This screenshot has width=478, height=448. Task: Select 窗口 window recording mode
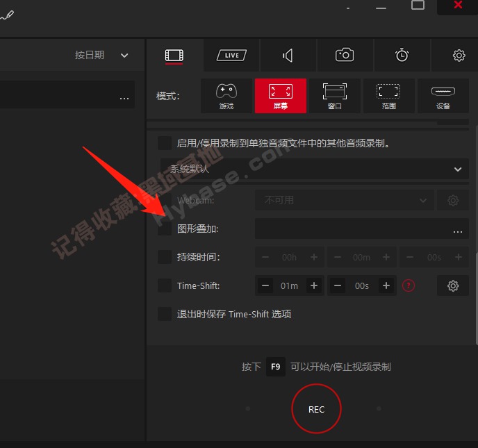335,96
